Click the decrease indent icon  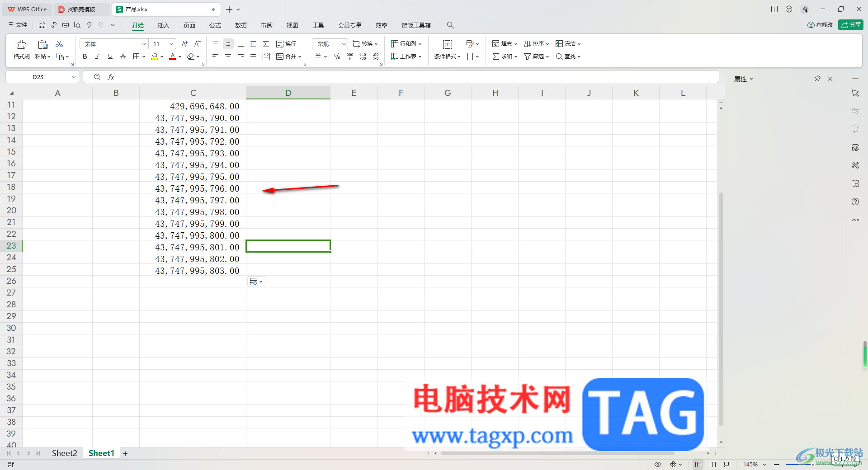click(254, 44)
